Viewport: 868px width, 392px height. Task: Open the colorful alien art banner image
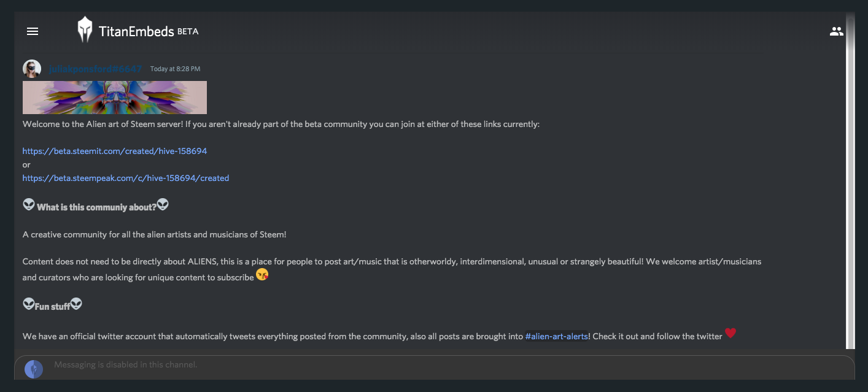tap(115, 98)
